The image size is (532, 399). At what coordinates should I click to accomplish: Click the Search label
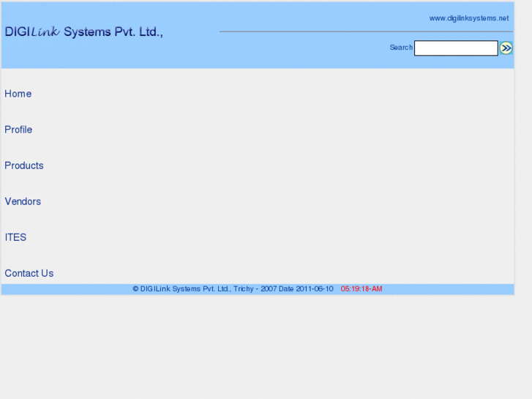[x=401, y=48]
